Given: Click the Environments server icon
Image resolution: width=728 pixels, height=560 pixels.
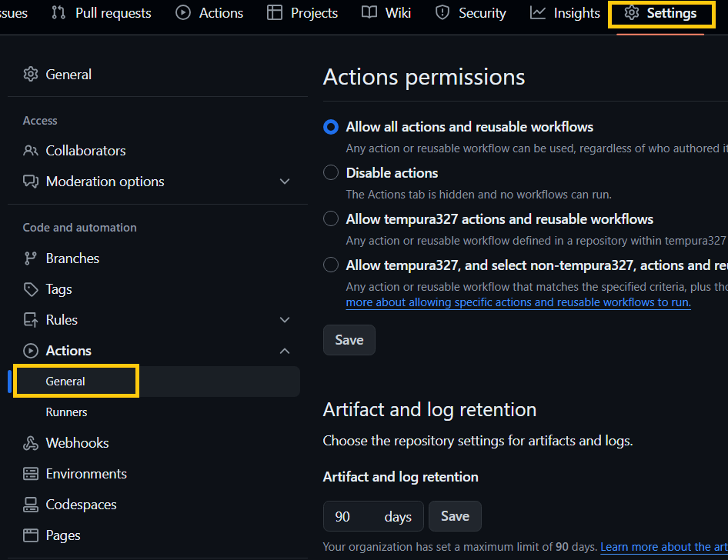Looking at the screenshot, I should pyautogui.click(x=31, y=474).
